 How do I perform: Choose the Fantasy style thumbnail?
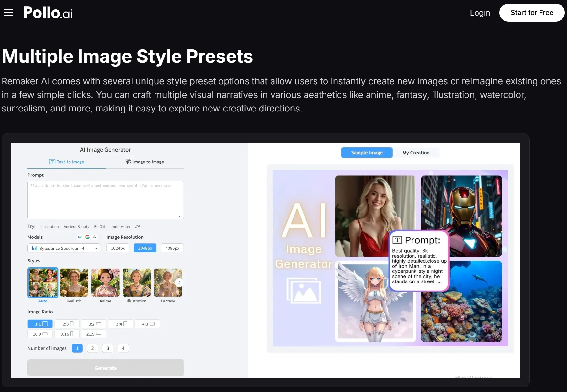point(168,282)
